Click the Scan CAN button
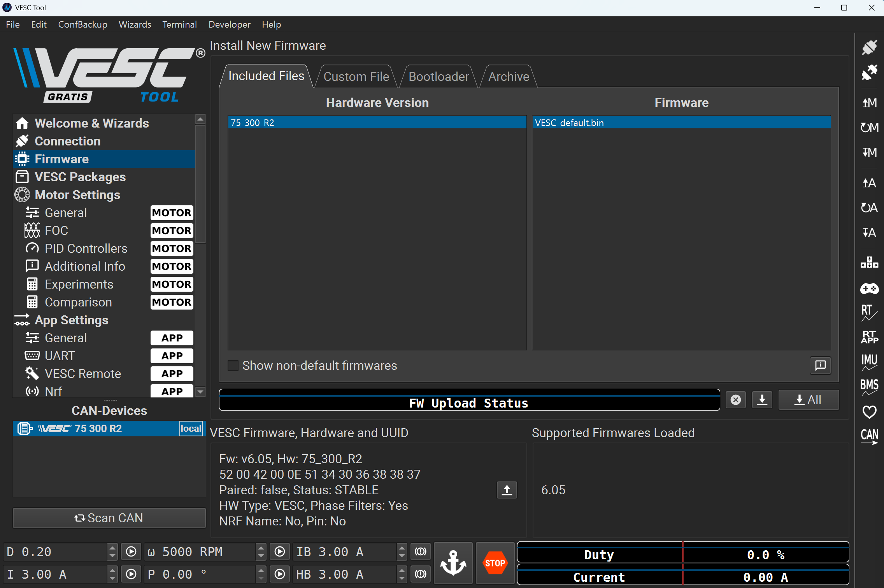 109,518
